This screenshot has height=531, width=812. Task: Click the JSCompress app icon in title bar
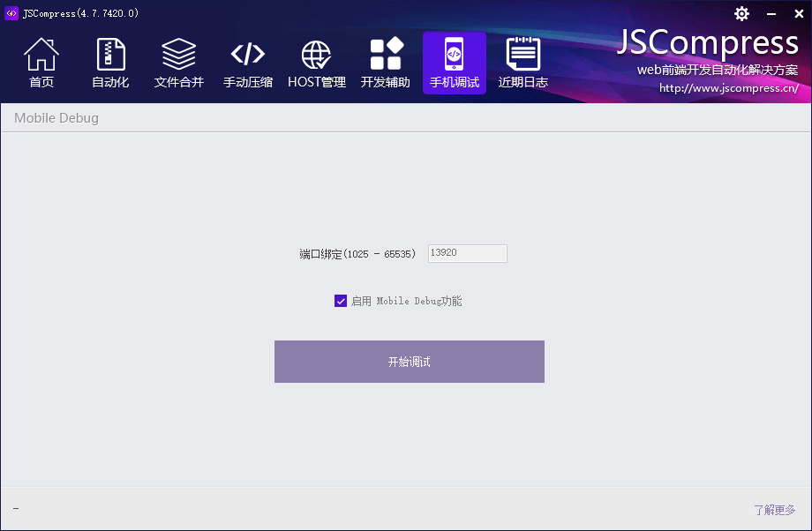pos(11,13)
